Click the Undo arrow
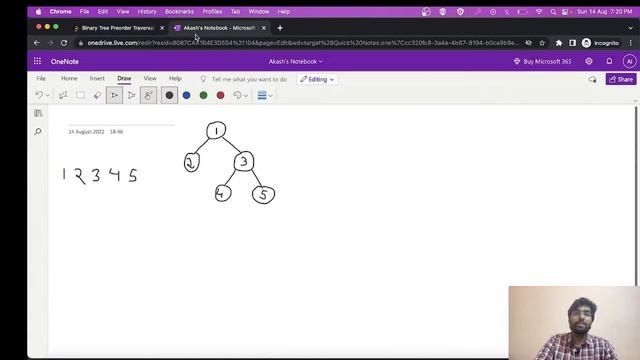Viewport: 640px width, 360px height. 39,95
